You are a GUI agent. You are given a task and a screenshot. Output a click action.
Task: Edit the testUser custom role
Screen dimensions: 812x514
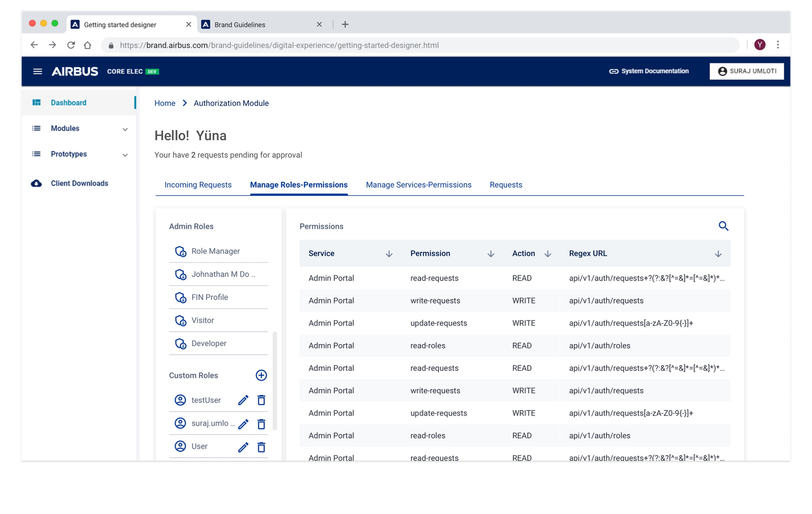243,400
